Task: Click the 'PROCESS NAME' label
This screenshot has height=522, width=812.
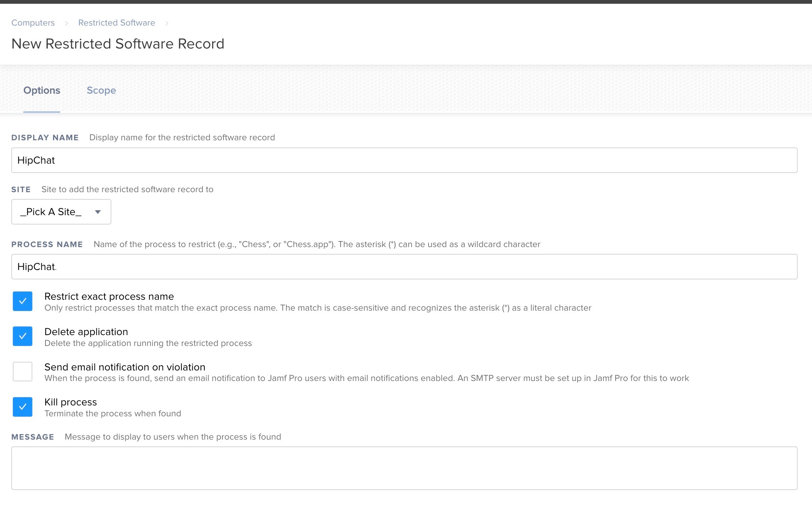Action: 47,244
